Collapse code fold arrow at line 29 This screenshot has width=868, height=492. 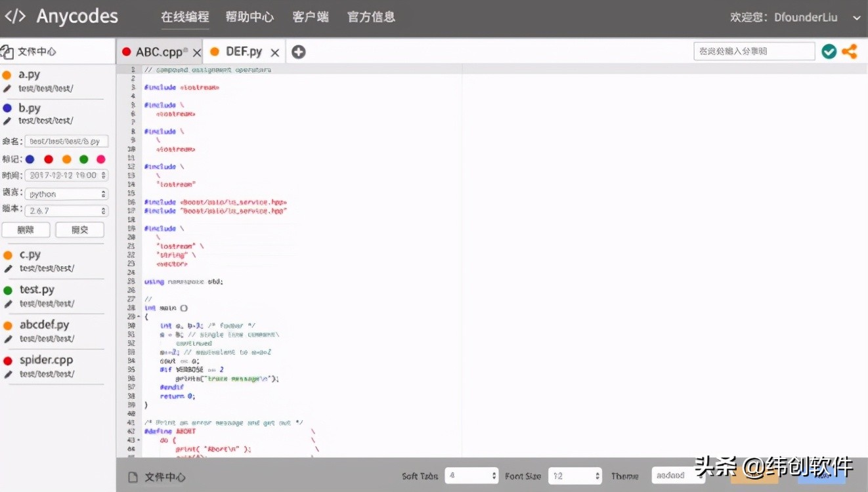point(138,317)
